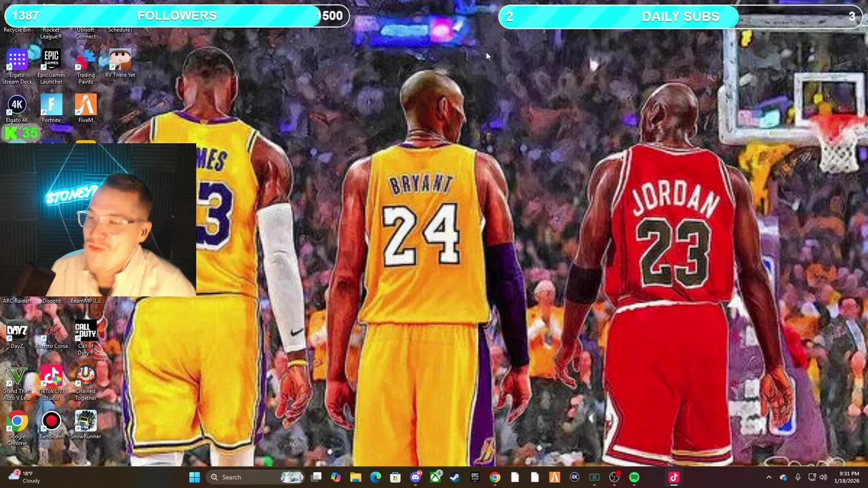
Task: Click the ARC Raiders shortcut label
Action: tap(17, 301)
